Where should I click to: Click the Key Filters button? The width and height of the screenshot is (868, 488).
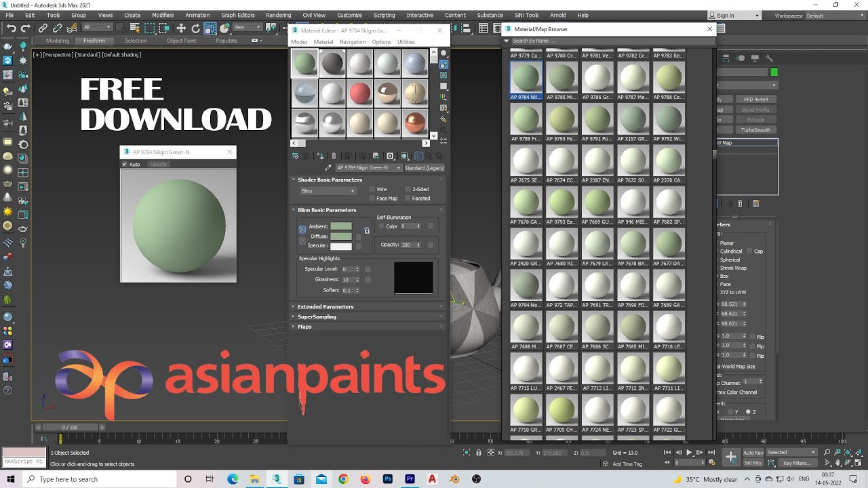coord(797,463)
